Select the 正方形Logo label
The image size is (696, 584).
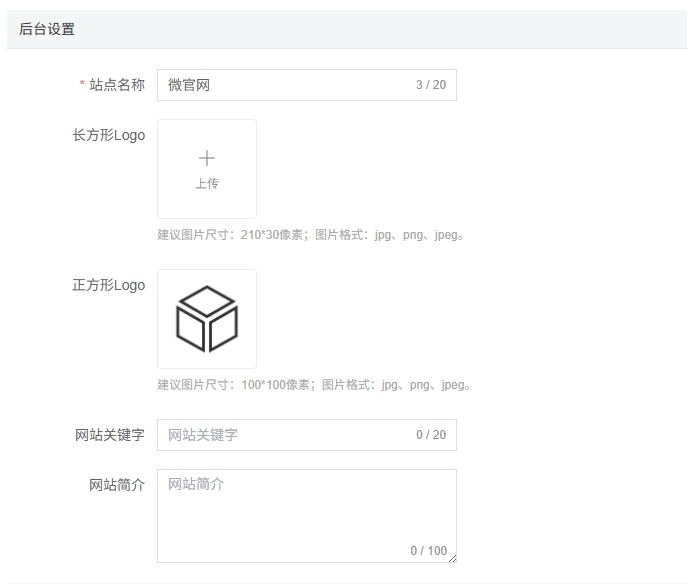(108, 285)
